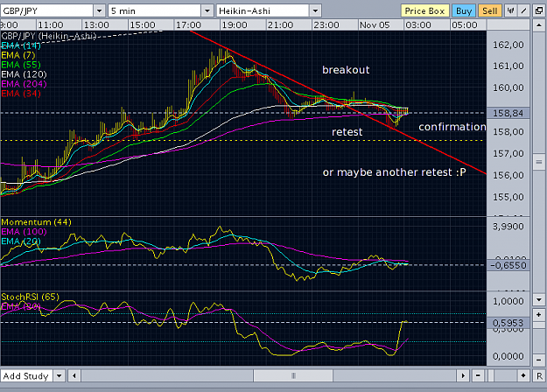Click the 'confirmation' chart annotation

(x=452, y=127)
